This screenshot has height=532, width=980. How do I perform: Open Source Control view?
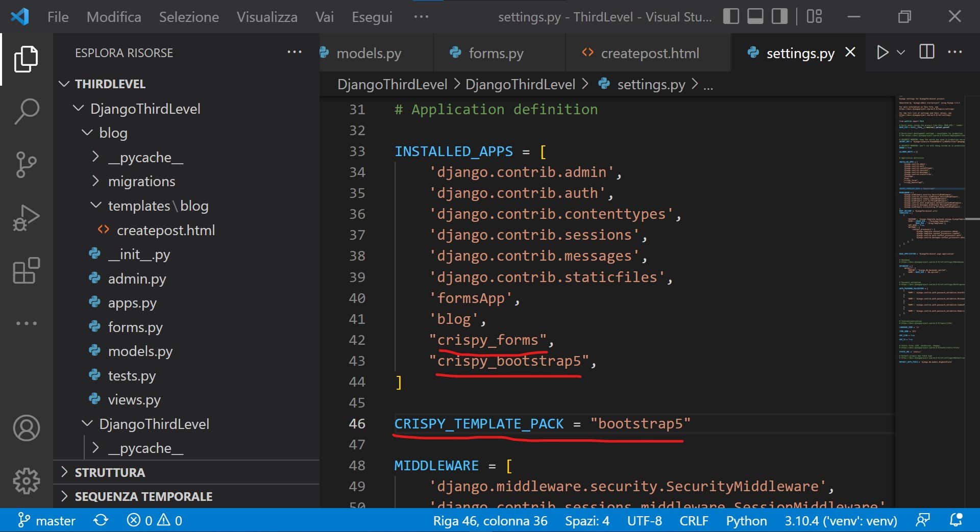tap(26, 165)
